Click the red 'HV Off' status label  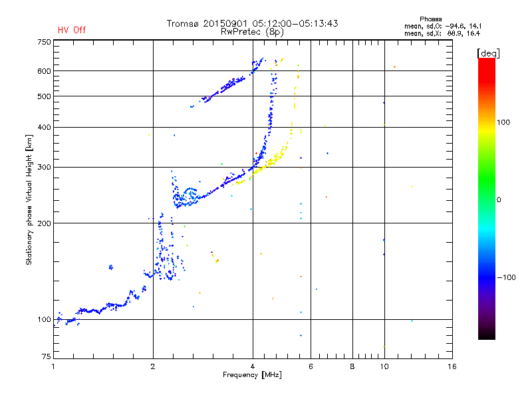point(72,30)
